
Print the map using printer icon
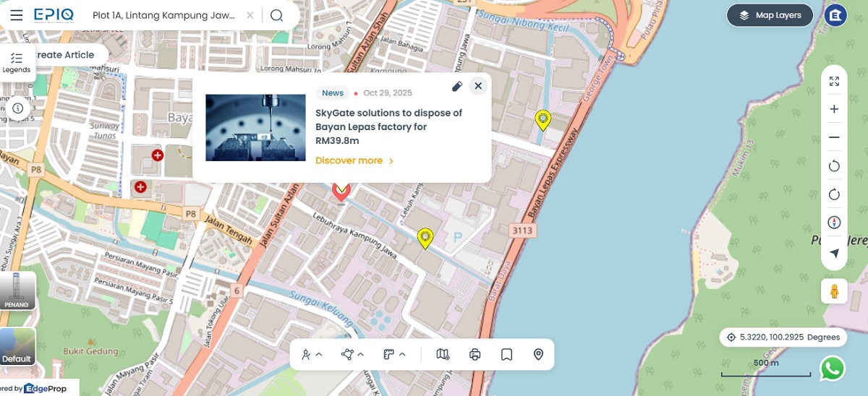(475, 354)
